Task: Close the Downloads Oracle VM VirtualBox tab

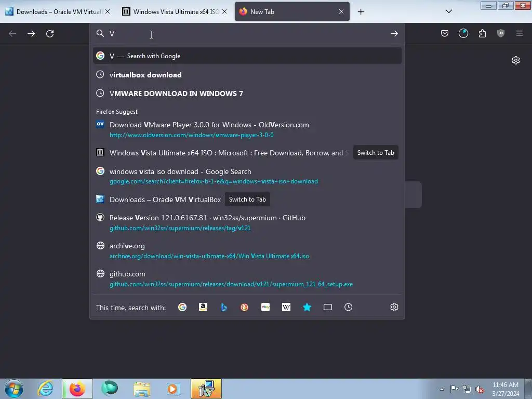Action: coord(108,11)
